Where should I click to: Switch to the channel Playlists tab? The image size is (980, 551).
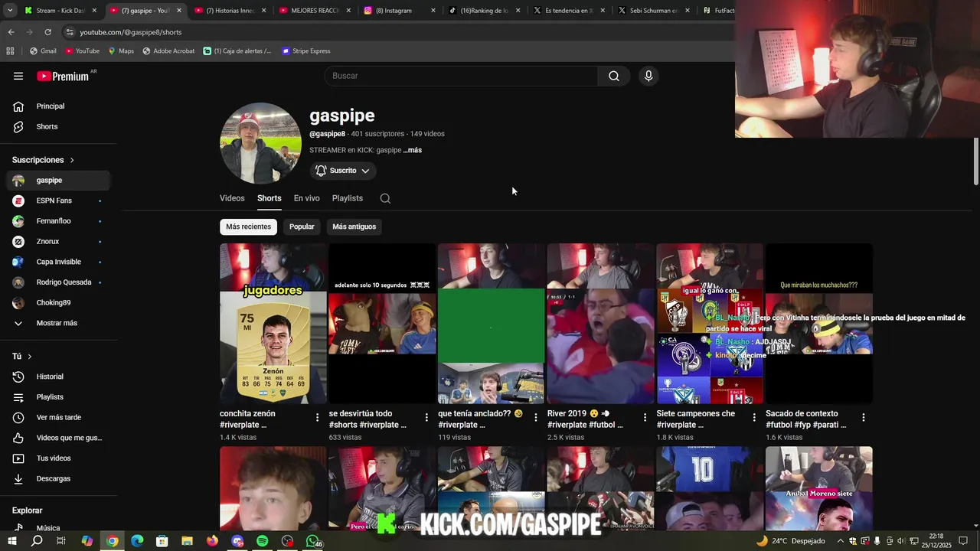click(348, 198)
